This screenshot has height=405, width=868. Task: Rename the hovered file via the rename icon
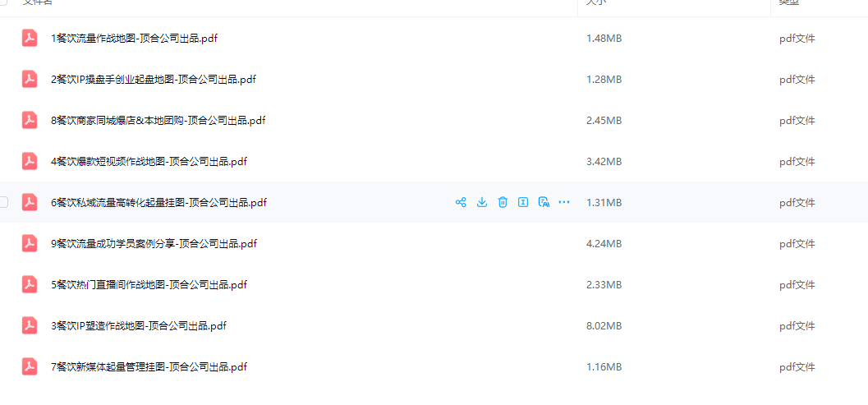[x=522, y=202]
